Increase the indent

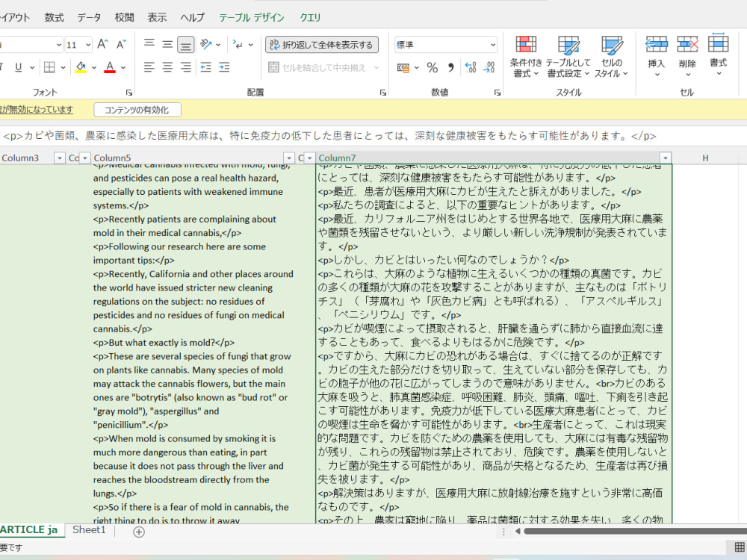tap(224, 67)
